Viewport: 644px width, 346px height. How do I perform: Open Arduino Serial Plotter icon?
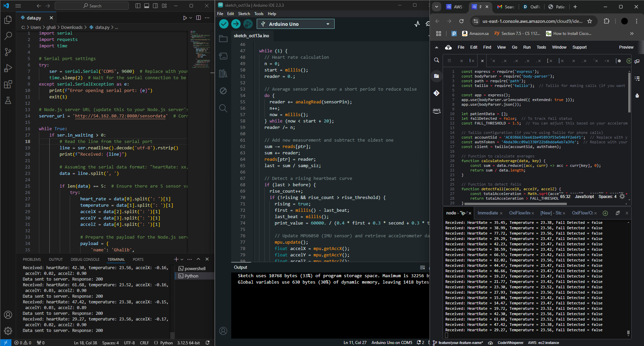[x=417, y=24]
